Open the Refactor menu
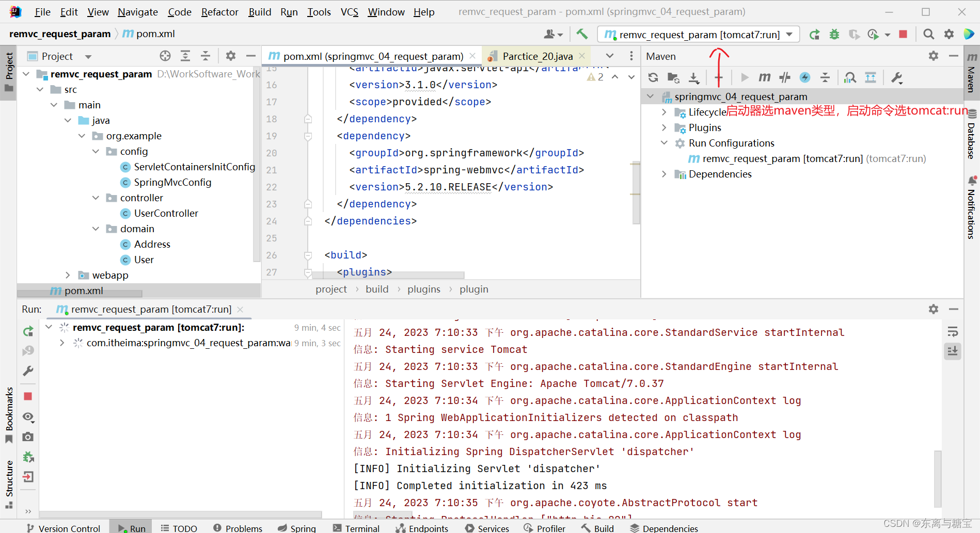The width and height of the screenshot is (980, 533). click(220, 12)
